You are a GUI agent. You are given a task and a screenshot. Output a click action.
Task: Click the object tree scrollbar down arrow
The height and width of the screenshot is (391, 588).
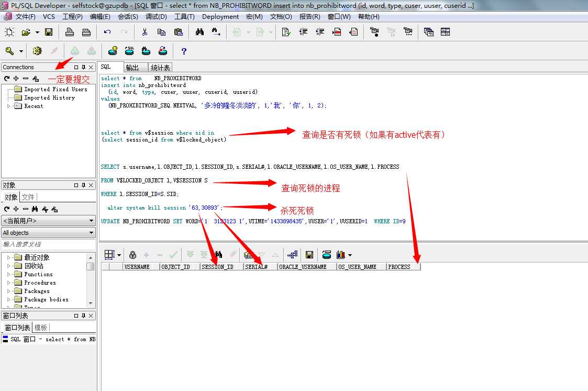pos(91,303)
